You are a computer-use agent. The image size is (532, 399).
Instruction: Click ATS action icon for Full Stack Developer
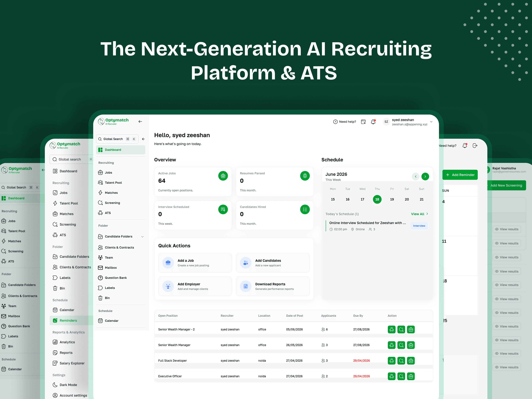pyautogui.click(x=392, y=361)
